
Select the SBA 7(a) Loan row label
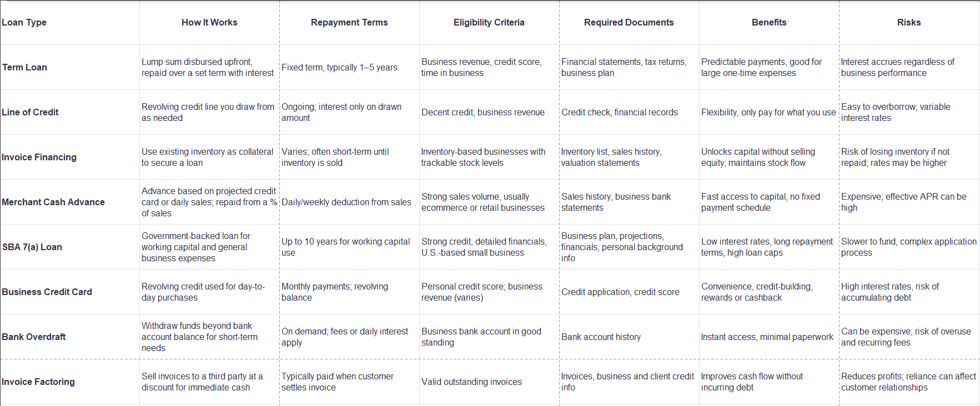pyautogui.click(x=32, y=247)
